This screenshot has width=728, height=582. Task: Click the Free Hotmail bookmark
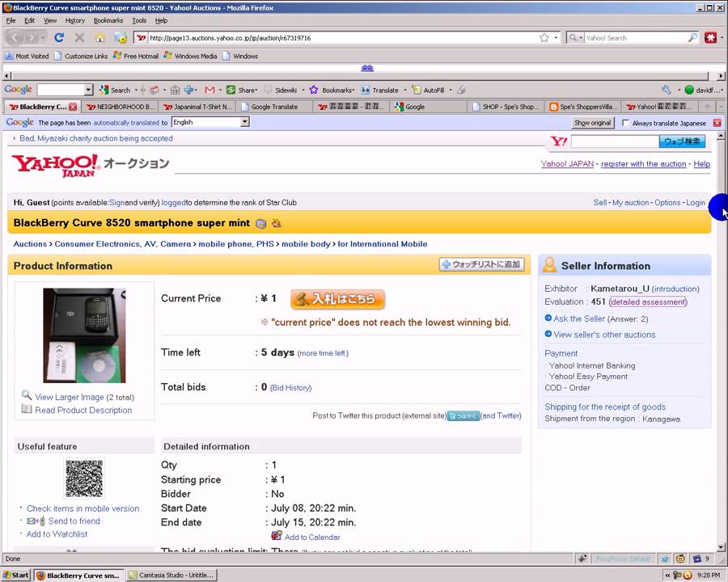(136, 56)
